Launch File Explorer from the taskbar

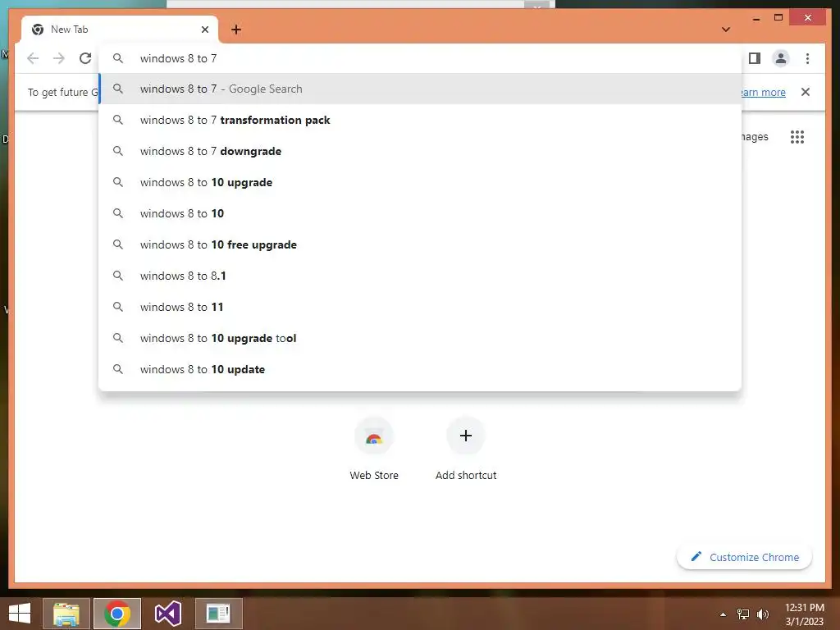(x=66, y=614)
